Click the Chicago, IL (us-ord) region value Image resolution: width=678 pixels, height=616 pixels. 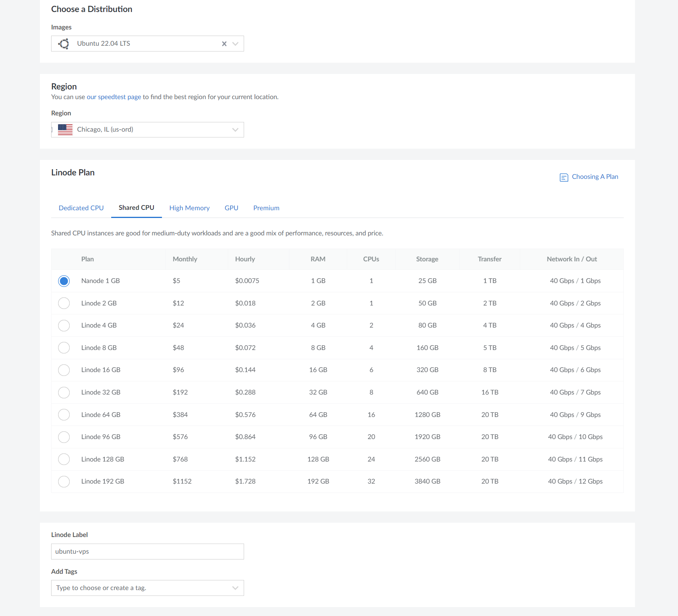(105, 129)
